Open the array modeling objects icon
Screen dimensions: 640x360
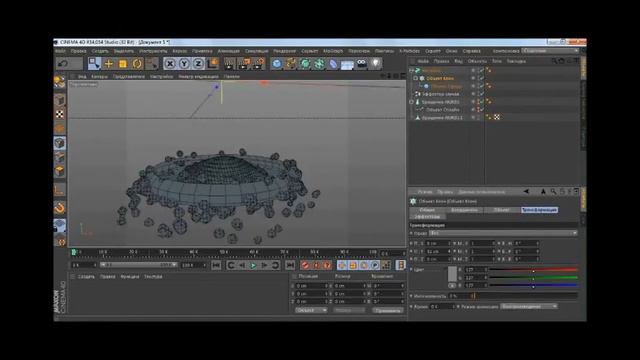pos(320,64)
